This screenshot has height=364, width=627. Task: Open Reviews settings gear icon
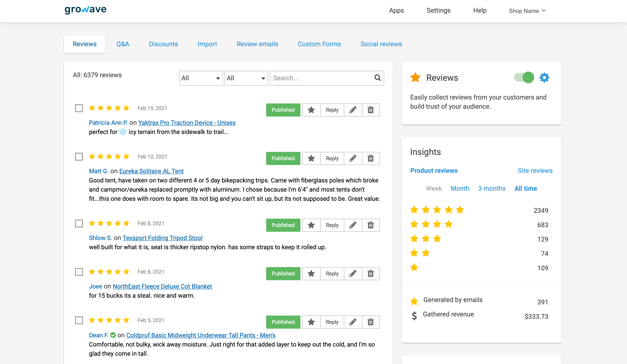544,78
